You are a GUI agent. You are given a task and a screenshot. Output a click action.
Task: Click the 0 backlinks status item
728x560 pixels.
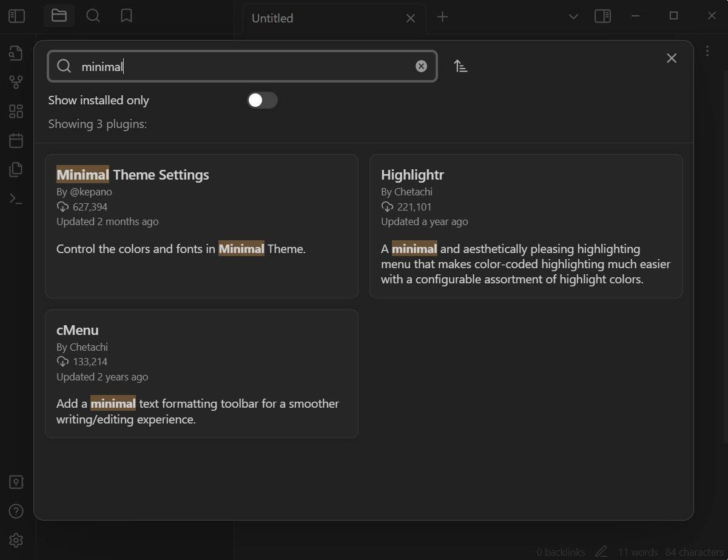[561, 552]
